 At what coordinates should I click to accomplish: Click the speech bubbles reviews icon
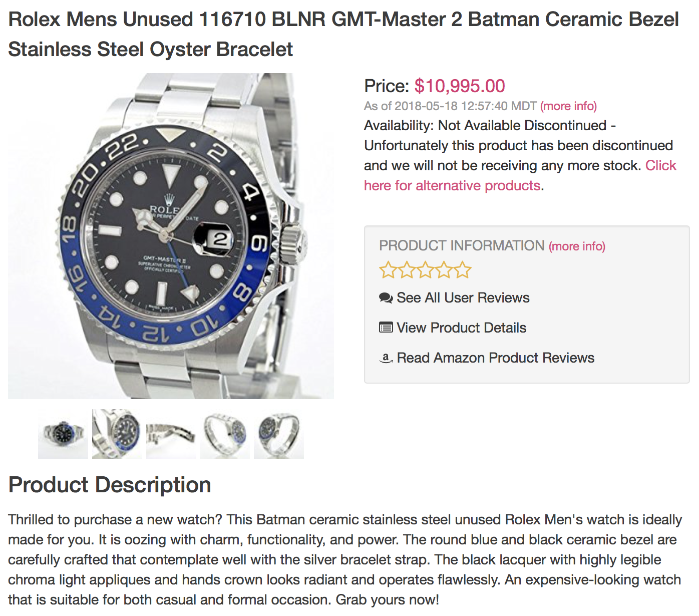386,298
